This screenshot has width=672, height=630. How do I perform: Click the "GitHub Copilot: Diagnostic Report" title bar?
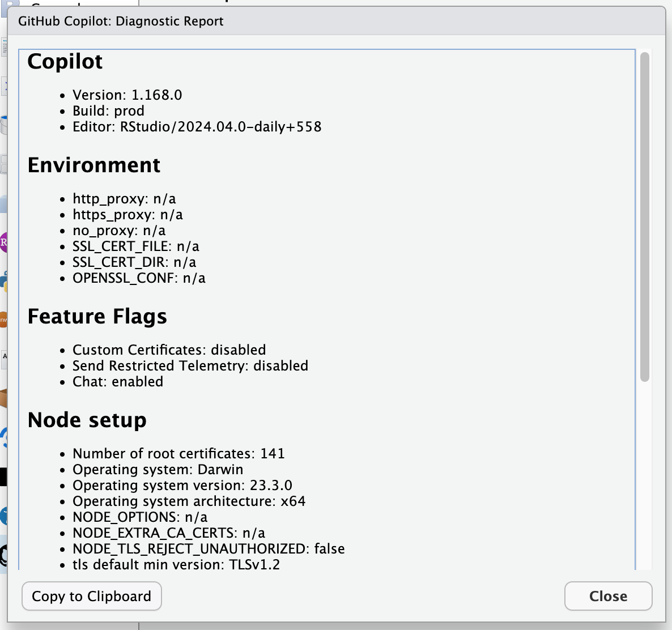[x=336, y=21]
